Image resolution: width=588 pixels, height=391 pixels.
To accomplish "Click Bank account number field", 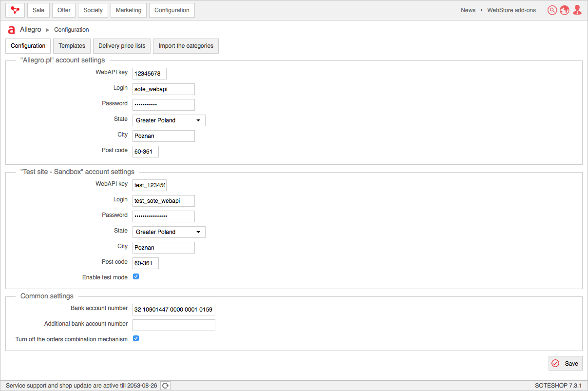I will 174,310.
